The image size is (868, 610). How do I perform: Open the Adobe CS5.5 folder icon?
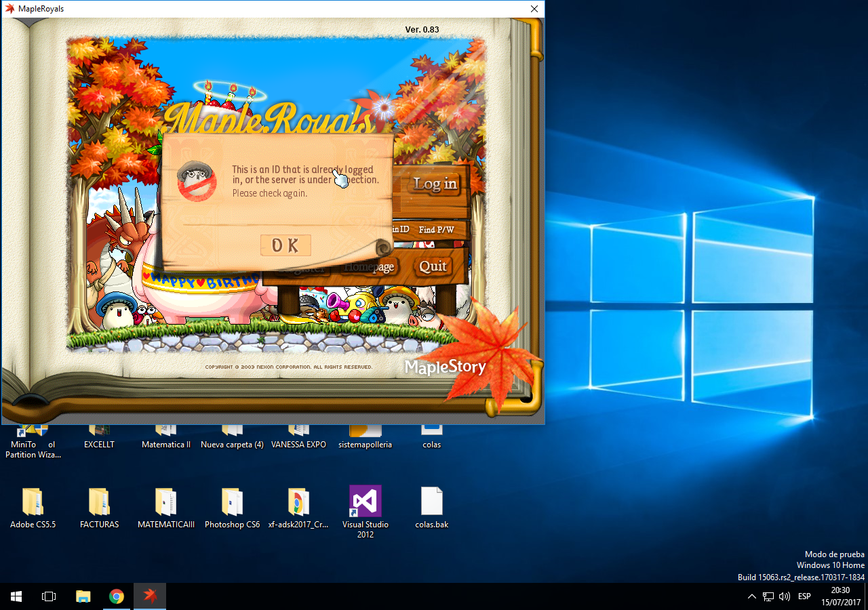tap(33, 502)
